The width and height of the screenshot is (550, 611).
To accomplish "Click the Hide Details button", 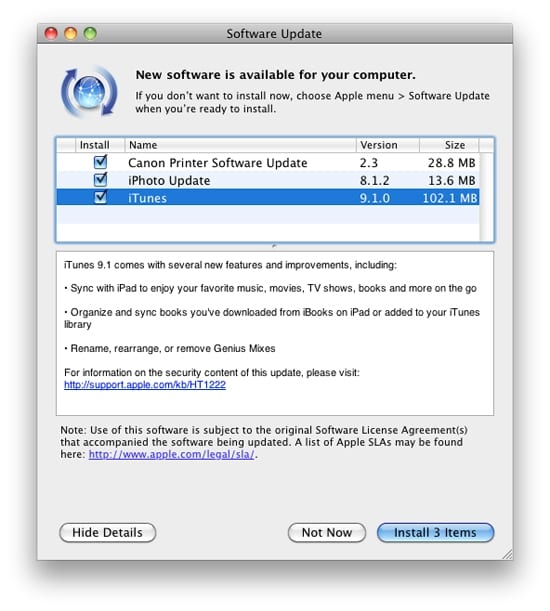I will coord(108,532).
